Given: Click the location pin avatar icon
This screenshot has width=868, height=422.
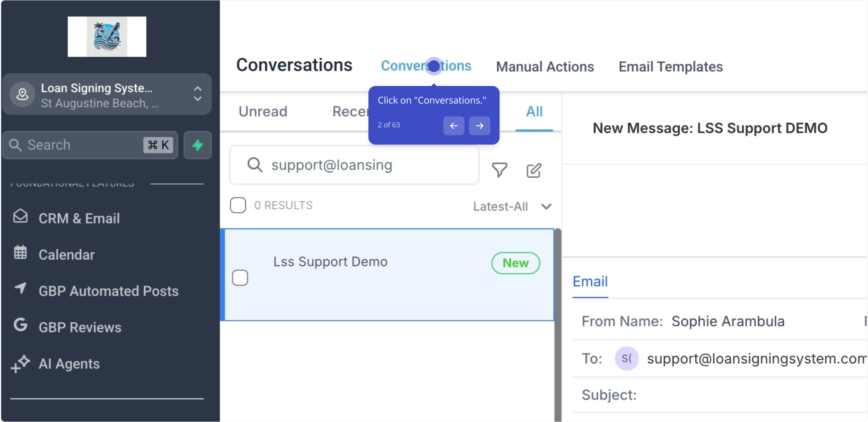Looking at the screenshot, I should click(x=22, y=94).
